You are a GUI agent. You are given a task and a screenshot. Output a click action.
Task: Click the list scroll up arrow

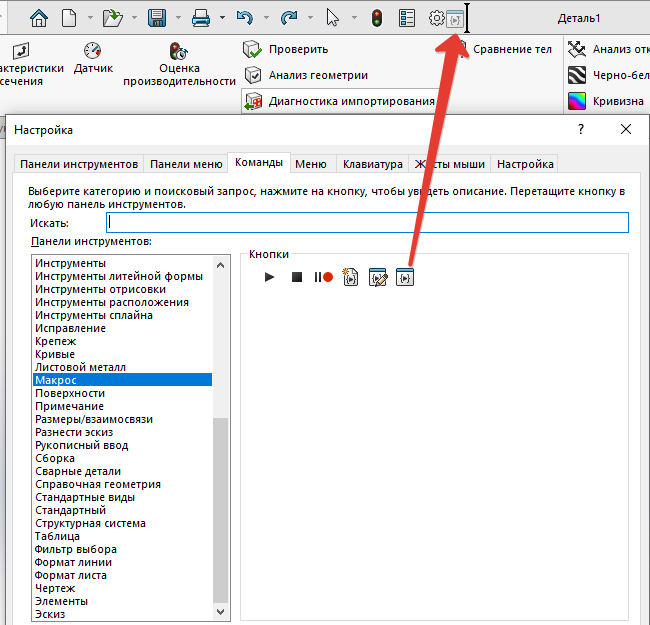221,265
